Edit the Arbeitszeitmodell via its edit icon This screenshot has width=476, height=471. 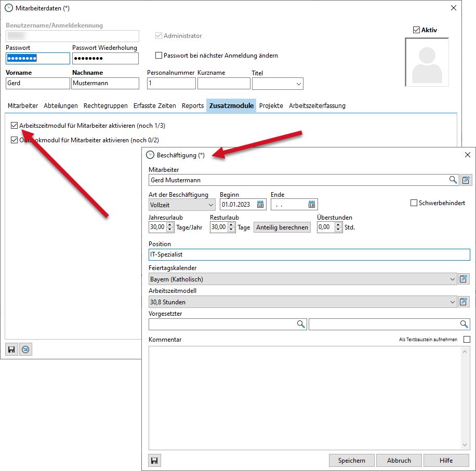click(x=464, y=302)
